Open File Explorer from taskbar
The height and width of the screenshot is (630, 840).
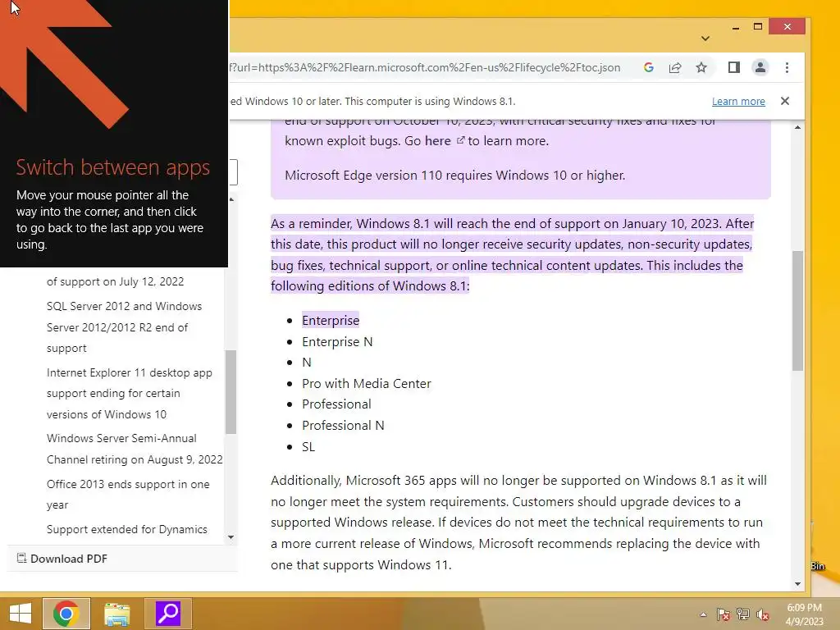click(116, 614)
